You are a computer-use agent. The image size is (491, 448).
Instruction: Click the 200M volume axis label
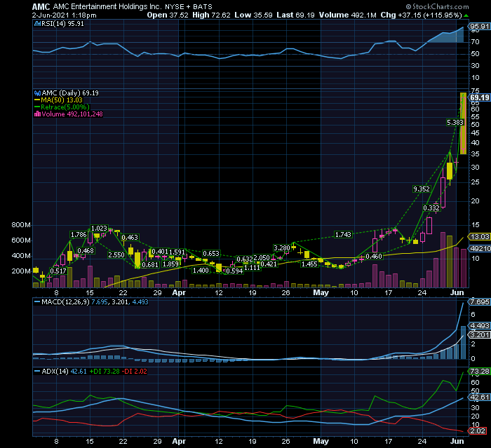[21, 271]
